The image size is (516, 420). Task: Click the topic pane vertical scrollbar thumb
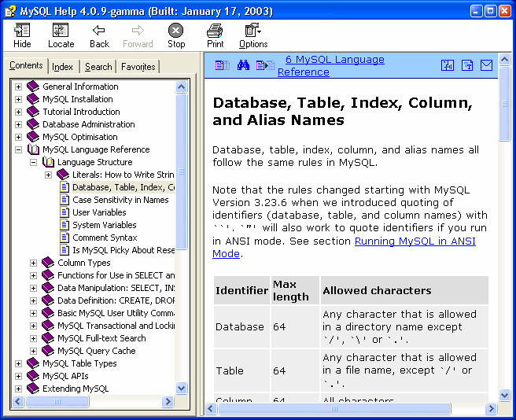tap(504, 104)
